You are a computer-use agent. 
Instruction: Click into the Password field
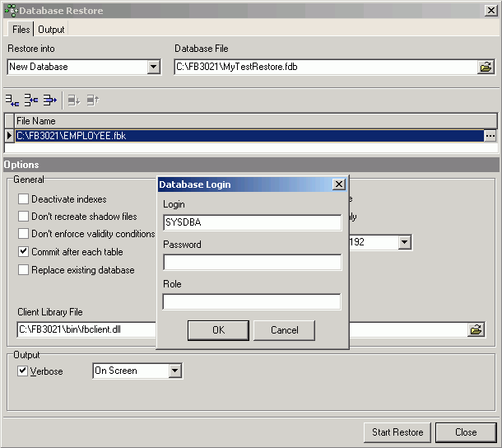(x=252, y=263)
